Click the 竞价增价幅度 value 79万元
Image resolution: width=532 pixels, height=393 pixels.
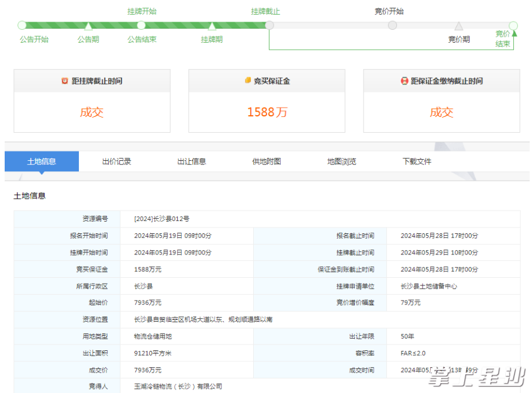pos(410,303)
